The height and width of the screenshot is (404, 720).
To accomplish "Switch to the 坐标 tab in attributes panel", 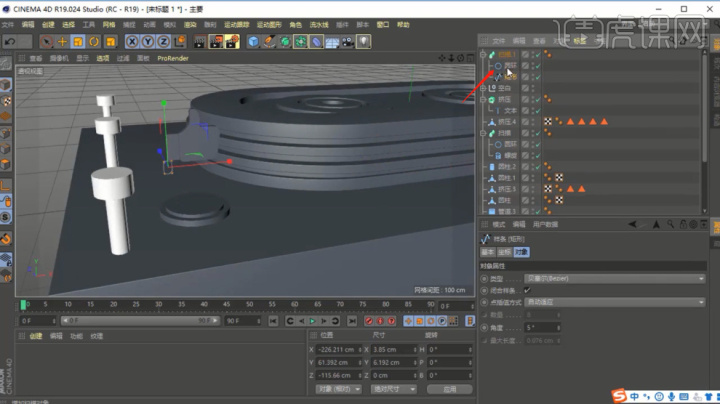I will click(x=506, y=252).
